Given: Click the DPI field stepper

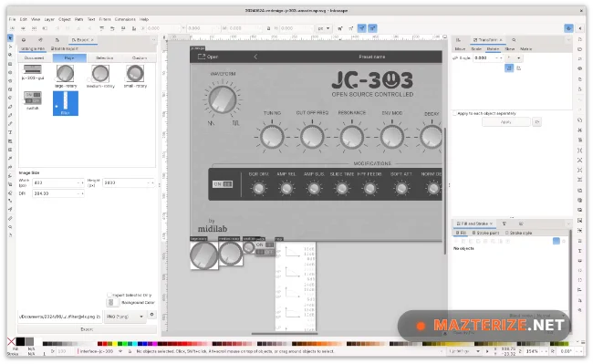Looking at the screenshot, I should click(x=79, y=193).
